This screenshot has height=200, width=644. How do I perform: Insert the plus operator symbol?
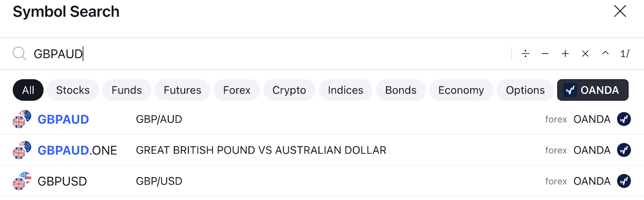click(565, 53)
